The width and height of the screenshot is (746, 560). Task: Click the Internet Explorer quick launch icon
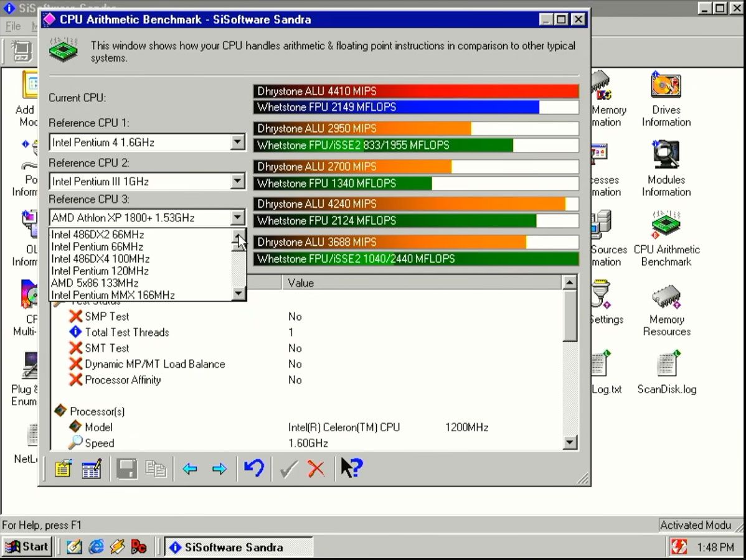coord(97,547)
